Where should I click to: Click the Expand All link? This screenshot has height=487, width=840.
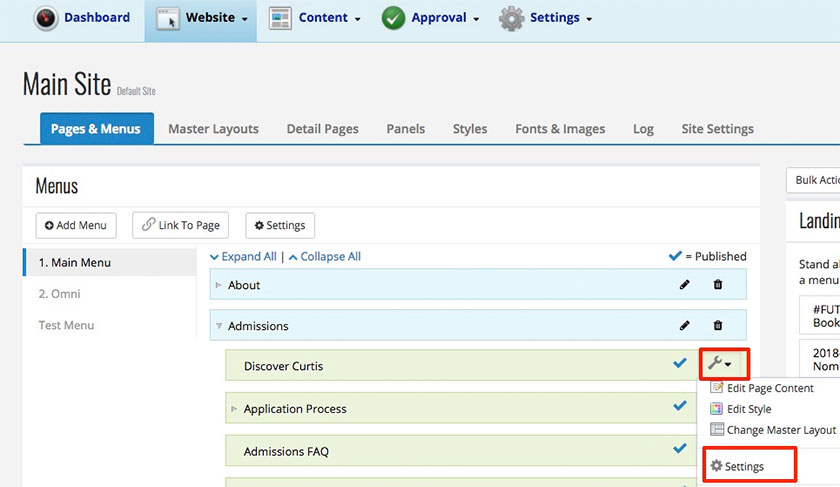[x=243, y=257]
